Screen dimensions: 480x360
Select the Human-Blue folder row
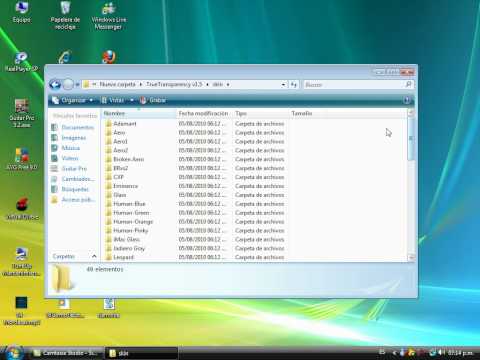pyautogui.click(x=195, y=204)
